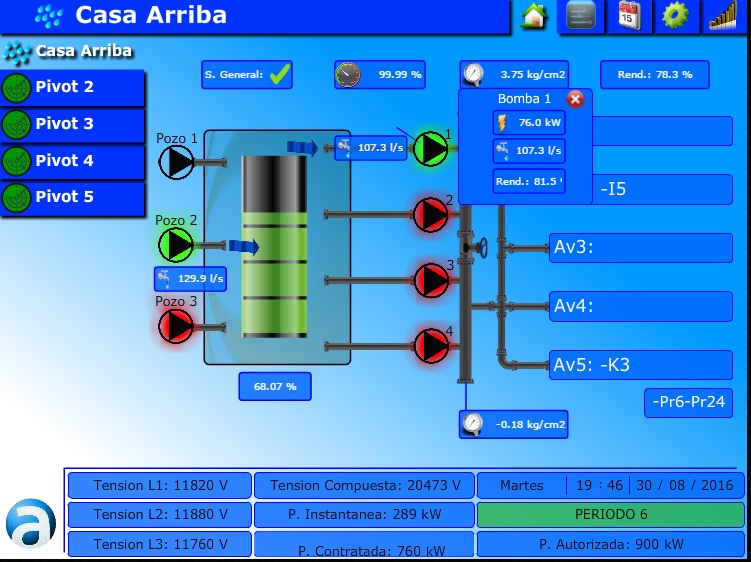Click the Casa Arriba sidebar heading
The height and width of the screenshot is (562, 751).
[84, 51]
